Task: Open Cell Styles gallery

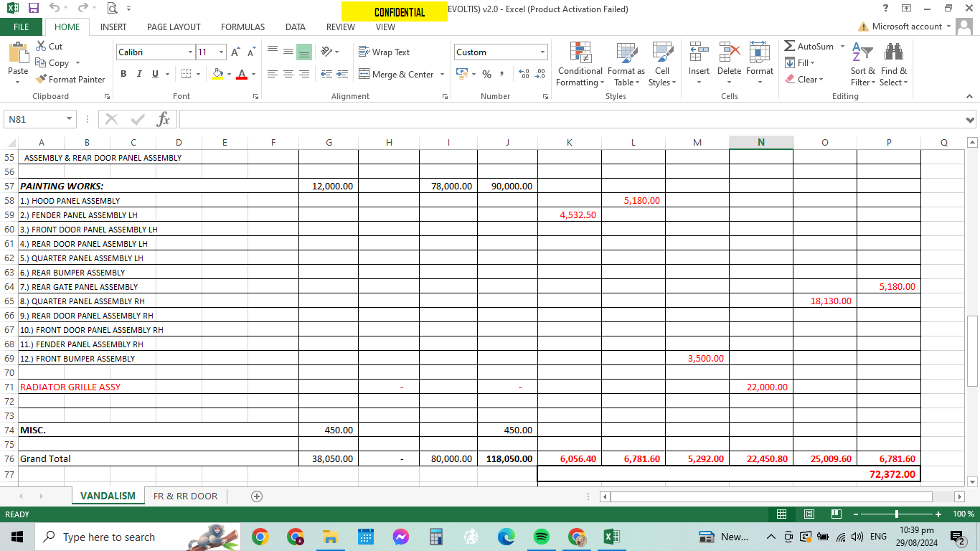Action: (662, 63)
